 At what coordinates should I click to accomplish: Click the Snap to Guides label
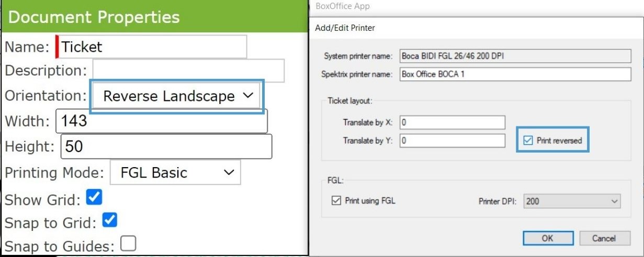tap(60, 246)
